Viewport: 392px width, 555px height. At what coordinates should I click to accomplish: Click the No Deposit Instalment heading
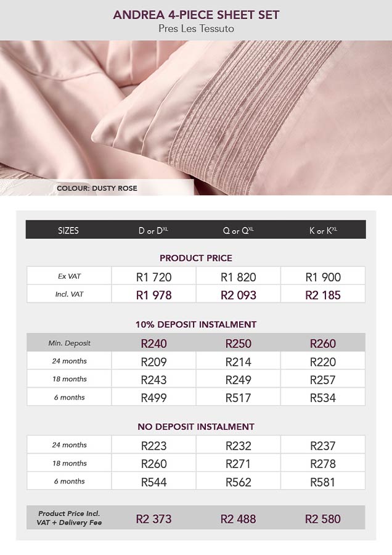(x=196, y=426)
